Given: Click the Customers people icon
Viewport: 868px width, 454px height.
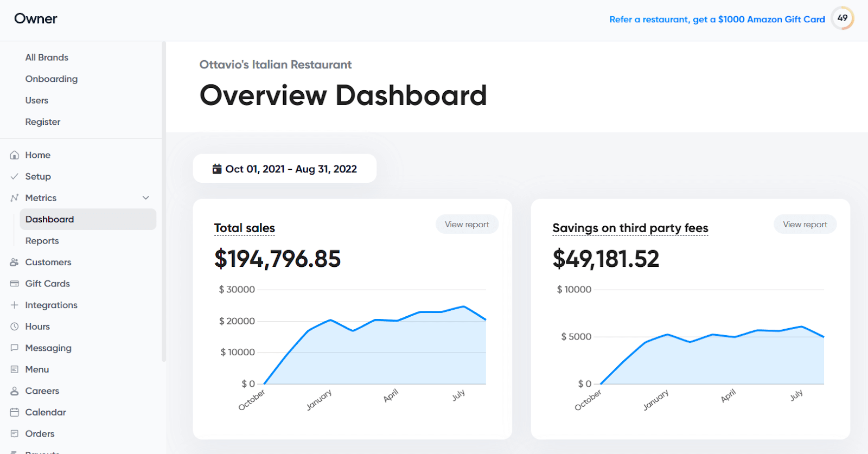Looking at the screenshot, I should [15, 262].
